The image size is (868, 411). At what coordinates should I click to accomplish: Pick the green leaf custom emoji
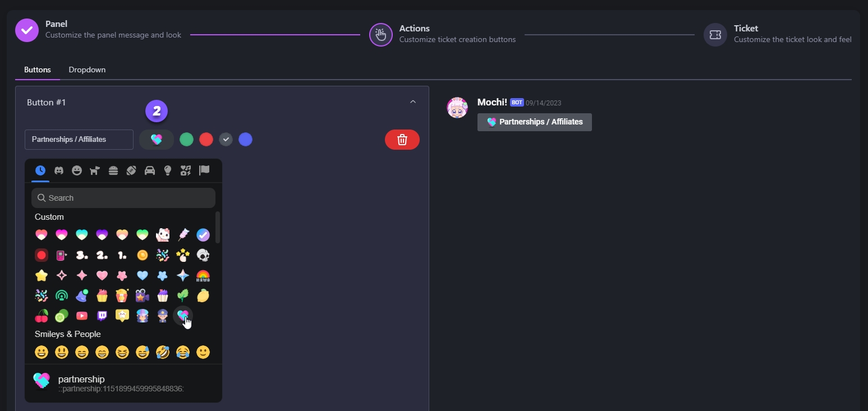pos(183,295)
